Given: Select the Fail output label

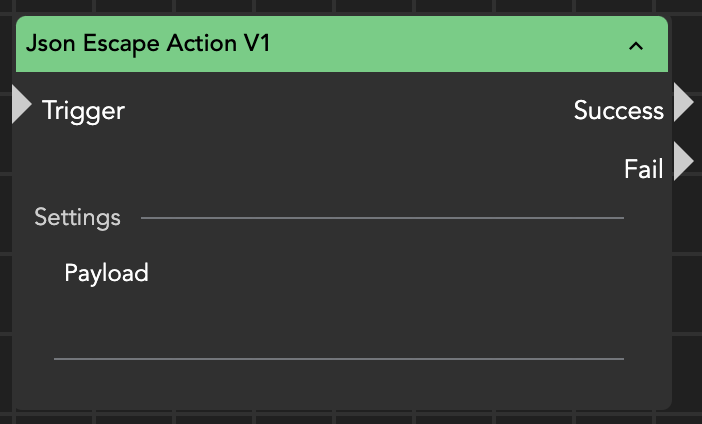Looking at the screenshot, I should [643, 169].
